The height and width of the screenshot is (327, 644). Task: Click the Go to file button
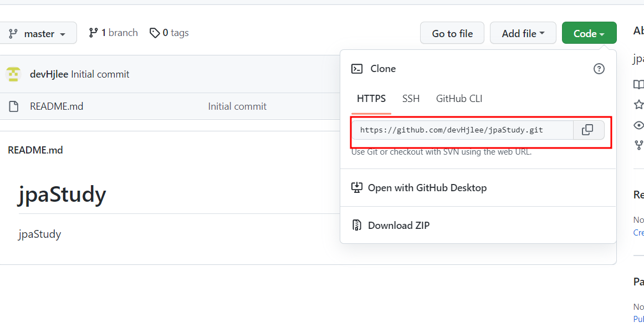click(x=452, y=33)
